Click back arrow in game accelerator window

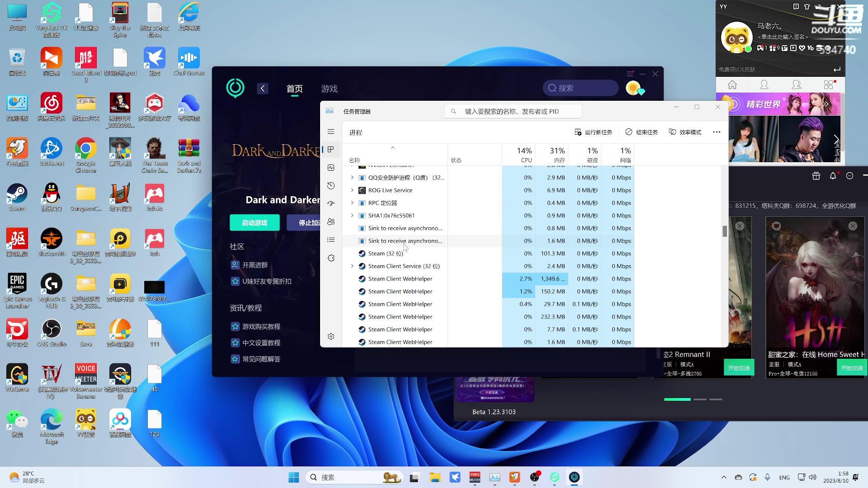click(x=263, y=89)
